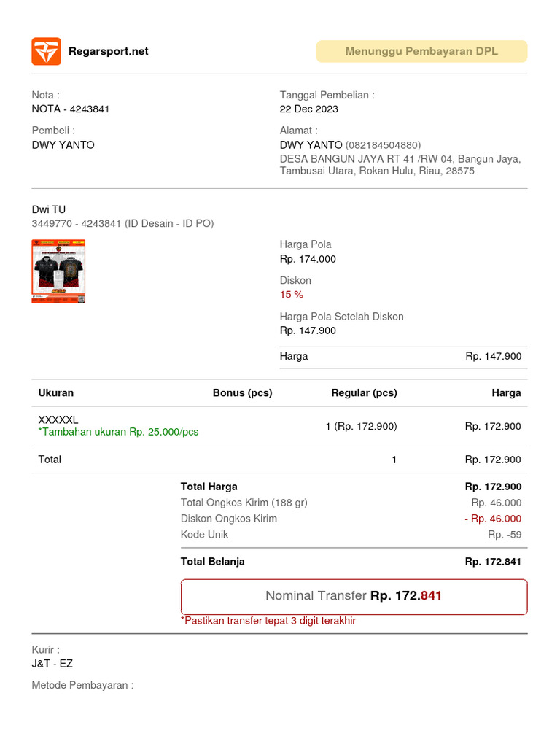
Task: Click the Bonus (pcs) column header
Action: (x=242, y=393)
